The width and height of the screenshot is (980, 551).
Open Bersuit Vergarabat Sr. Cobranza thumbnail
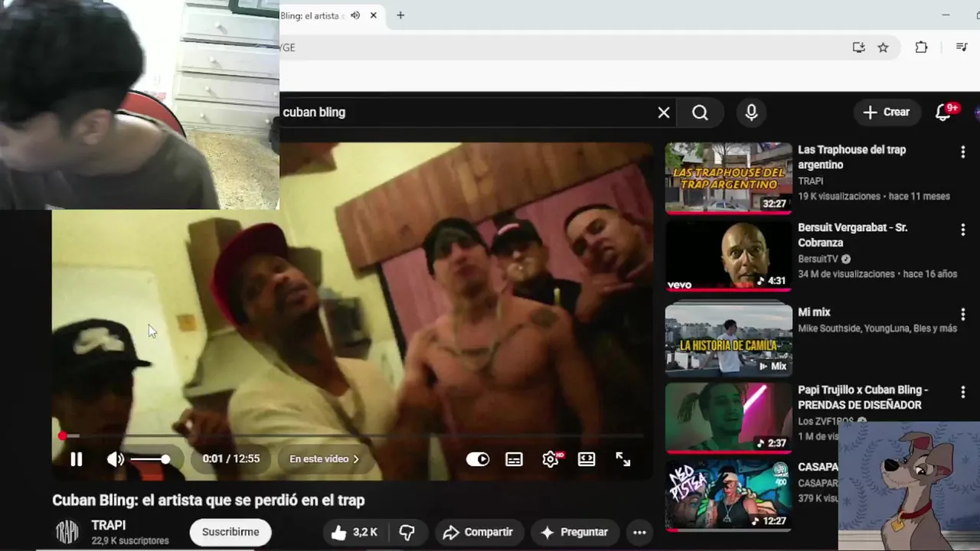tap(728, 256)
